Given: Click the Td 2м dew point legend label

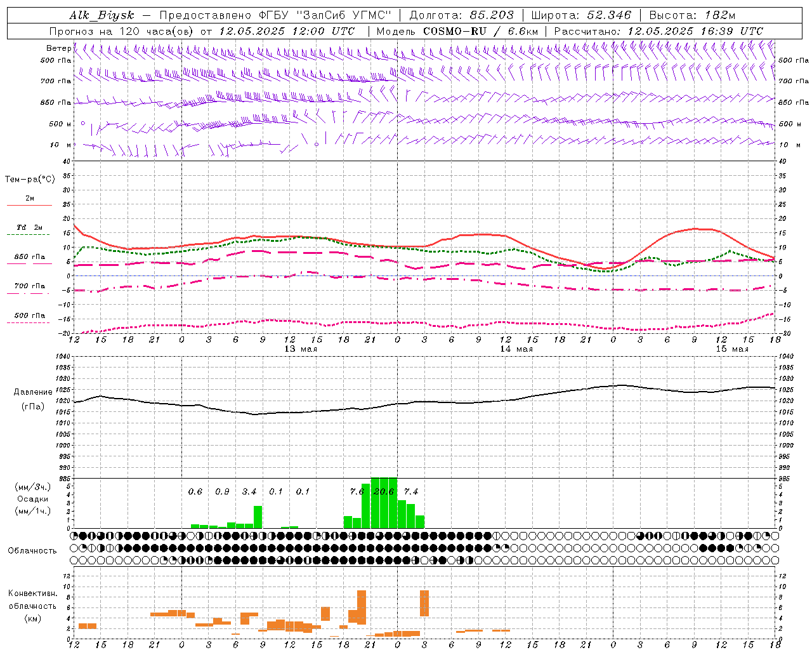Looking at the screenshot, I should pos(30,227).
